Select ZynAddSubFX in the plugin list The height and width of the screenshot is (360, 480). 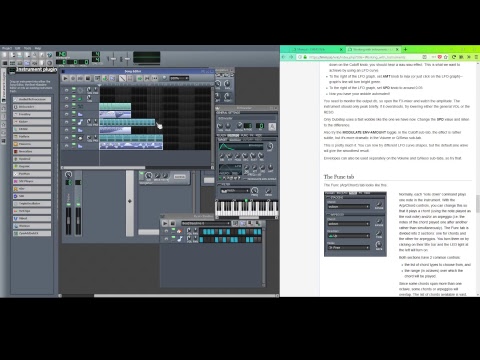tap(32, 233)
